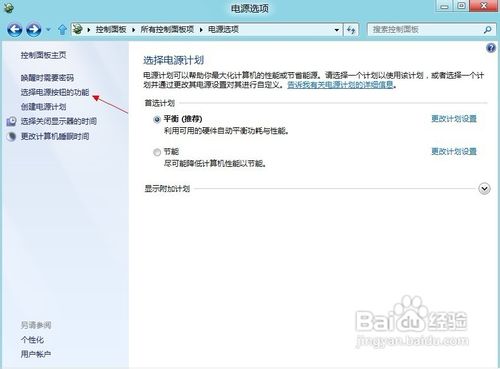Expand arrow after 控制面板 breadcrumb
Screen dimensions: 500x369
tap(133, 30)
